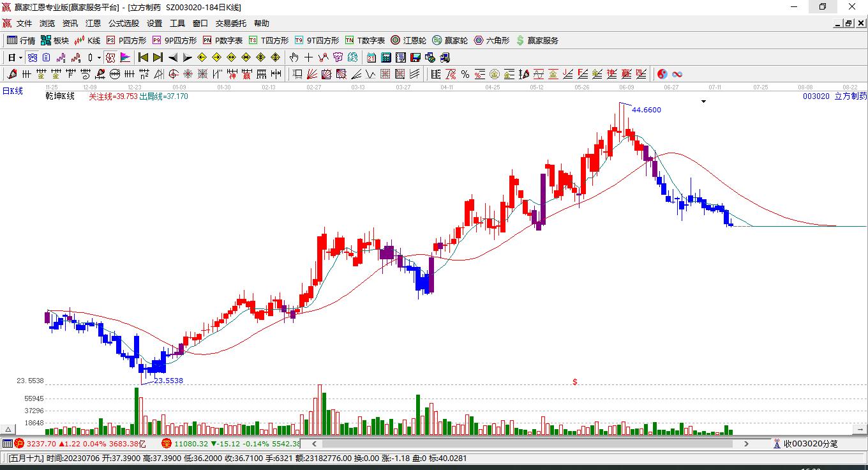Open the 文件 menu
Viewport: 868px width, 470px height.
point(24,24)
